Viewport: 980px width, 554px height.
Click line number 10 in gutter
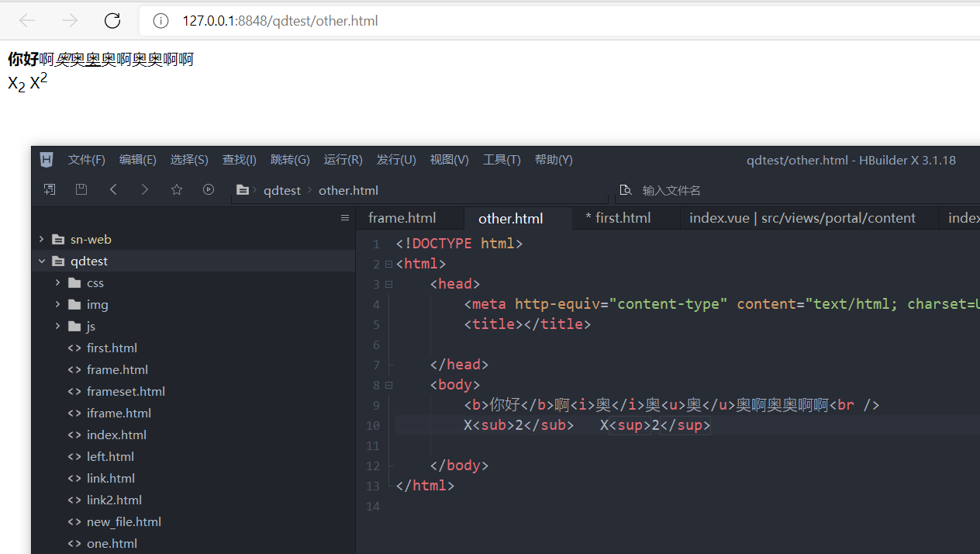372,425
